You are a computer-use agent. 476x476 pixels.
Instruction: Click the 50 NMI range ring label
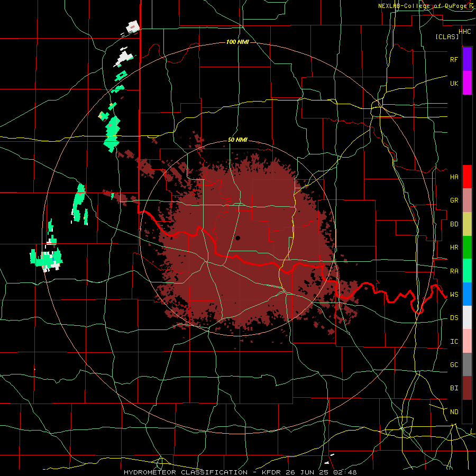(x=237, y=140)
